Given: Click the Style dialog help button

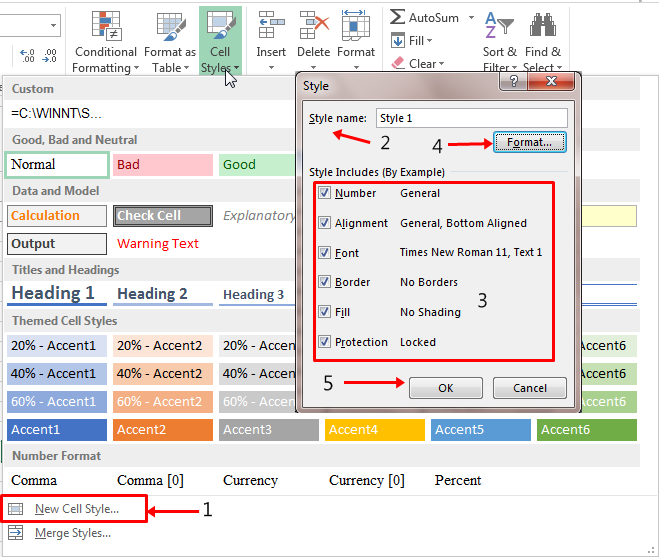Looking at the screenshot, I should 513,81.
